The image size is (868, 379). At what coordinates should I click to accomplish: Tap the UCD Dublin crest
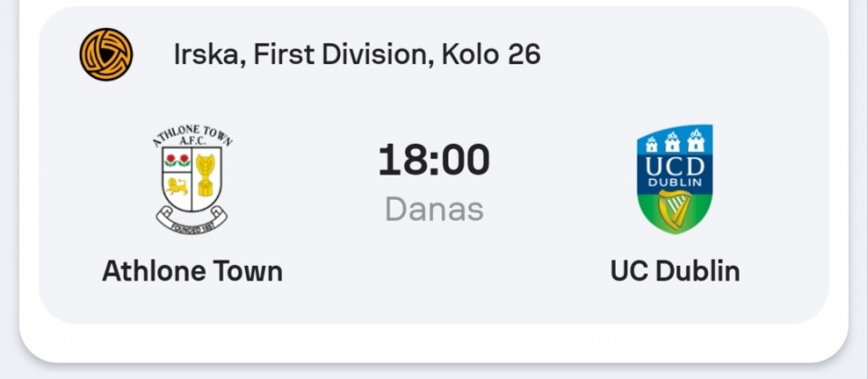click(675, 179)
